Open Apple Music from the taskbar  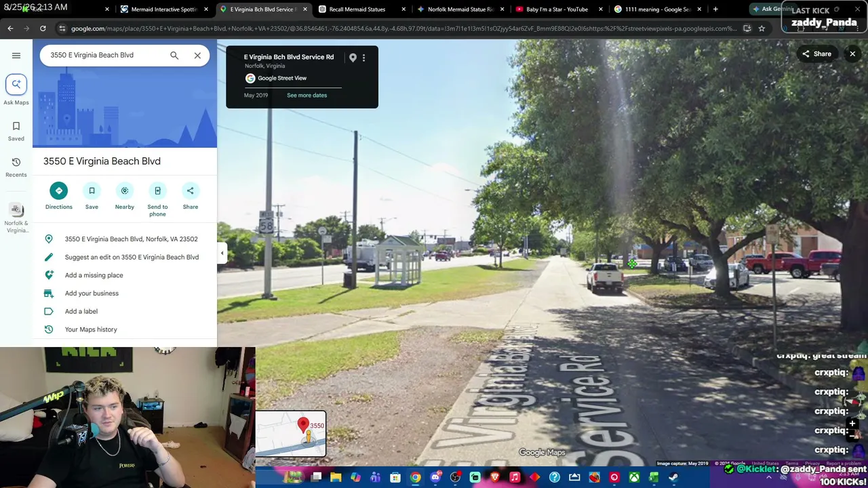[515, 478]
